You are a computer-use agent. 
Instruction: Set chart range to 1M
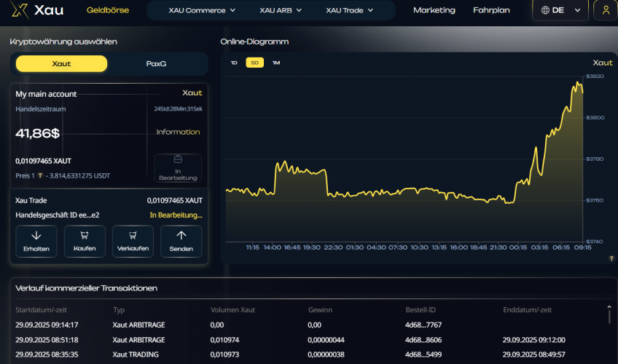275,63
